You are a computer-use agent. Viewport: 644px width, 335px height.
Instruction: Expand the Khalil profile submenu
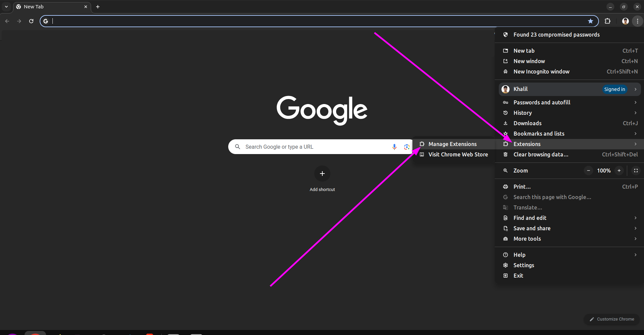[x=569, y=89]
